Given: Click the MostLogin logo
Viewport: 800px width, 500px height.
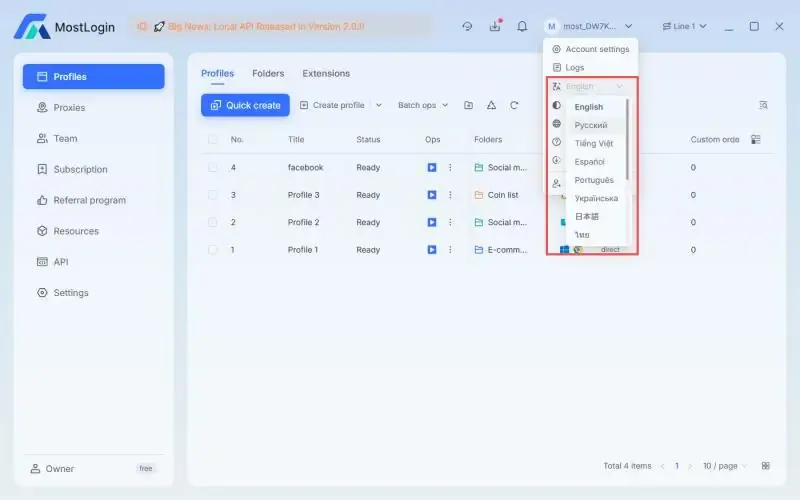Looking at the screenshot, I should (64, 27).
